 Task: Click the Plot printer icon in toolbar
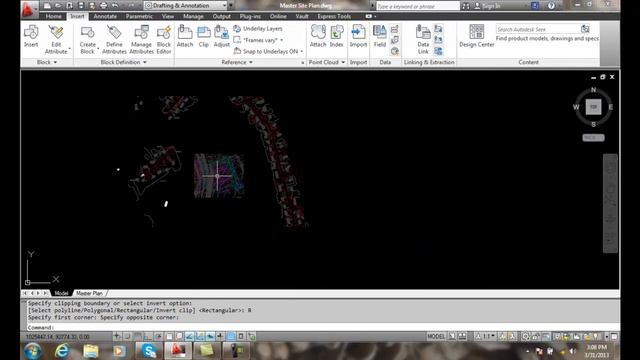103,5
